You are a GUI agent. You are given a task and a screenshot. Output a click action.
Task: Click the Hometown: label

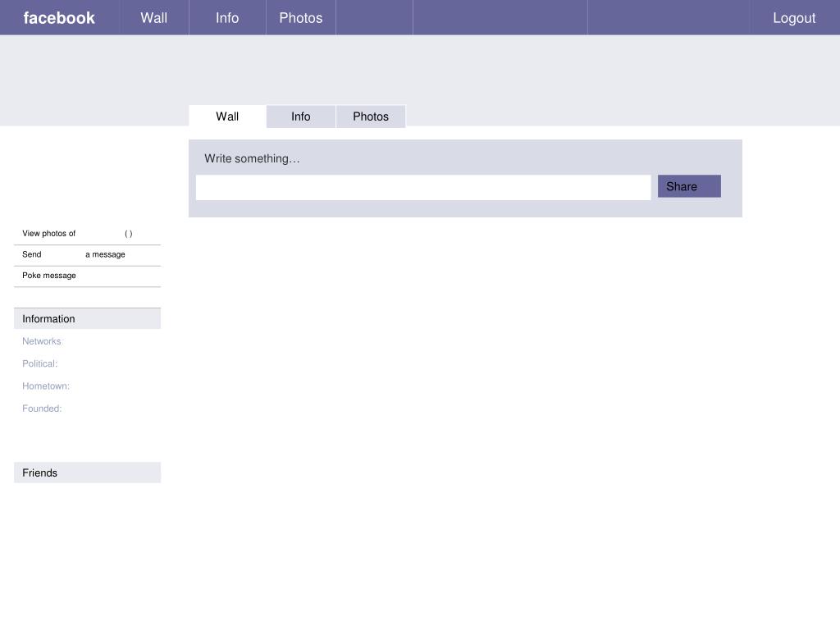coord(46,386)
